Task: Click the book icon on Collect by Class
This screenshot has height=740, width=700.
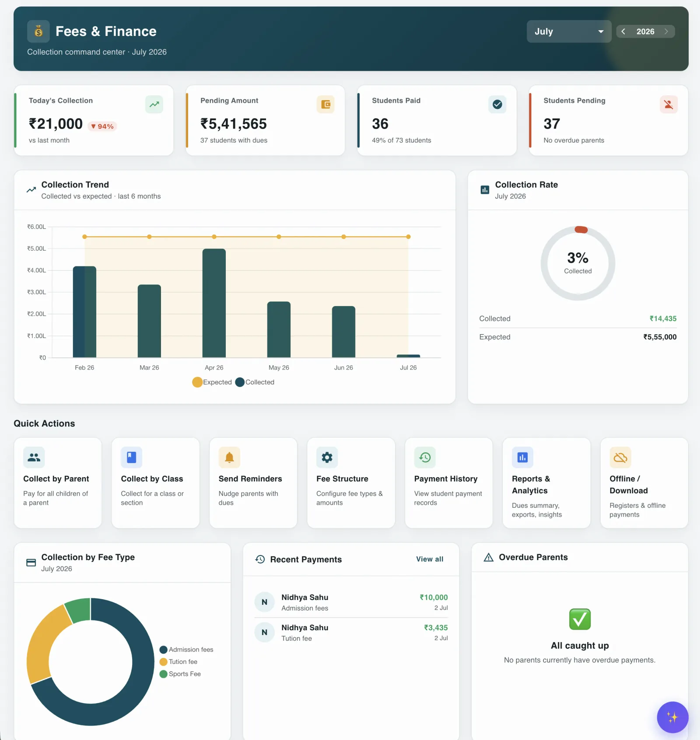Action: (131, 457)
